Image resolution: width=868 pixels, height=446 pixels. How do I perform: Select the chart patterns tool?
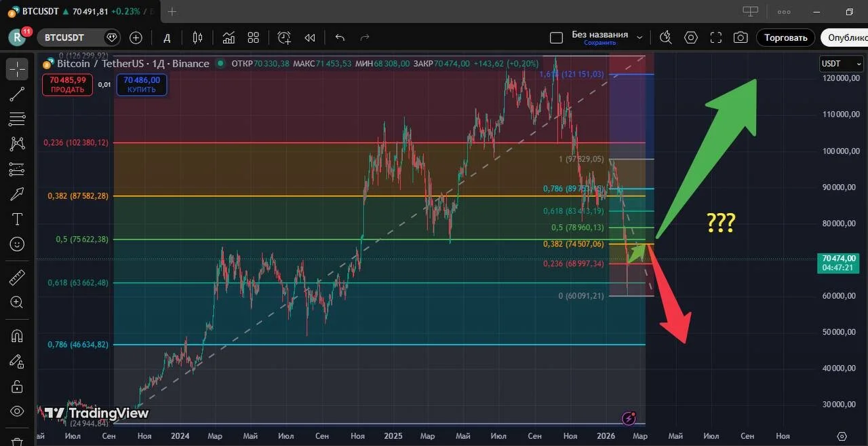tap(17, 143)
